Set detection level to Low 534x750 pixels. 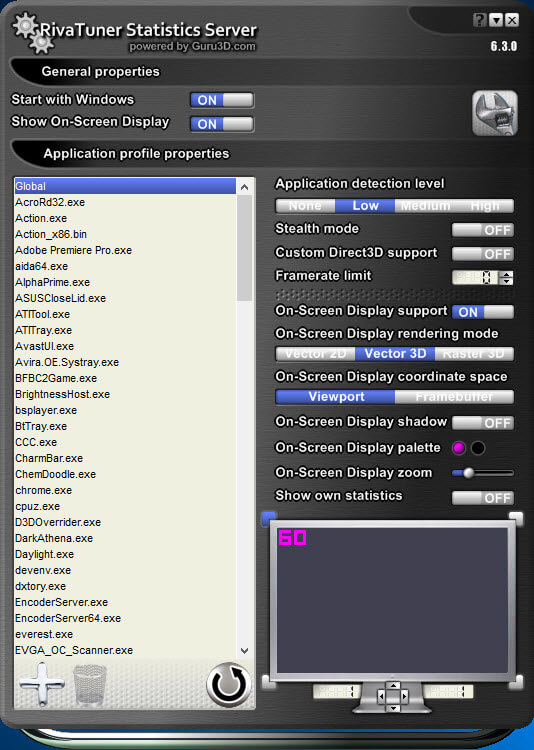(365, 206)
